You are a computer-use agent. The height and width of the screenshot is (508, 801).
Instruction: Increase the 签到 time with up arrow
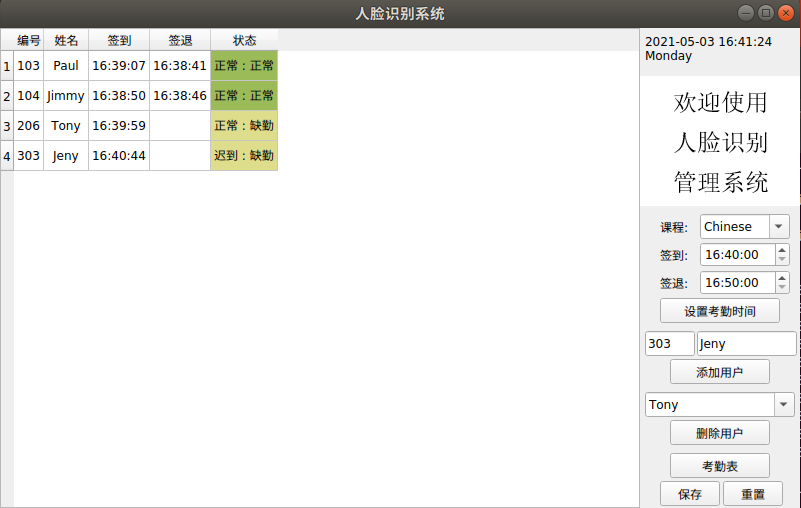(782, 250)
